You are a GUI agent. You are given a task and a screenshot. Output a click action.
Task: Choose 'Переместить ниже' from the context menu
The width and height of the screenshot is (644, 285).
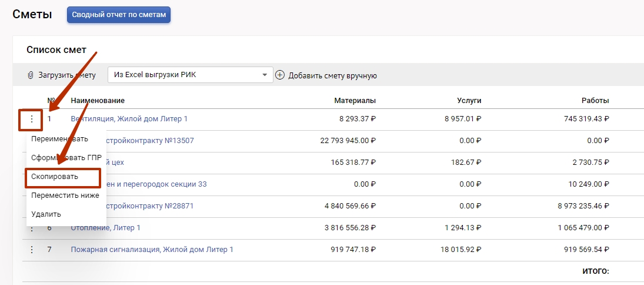coord(65,195)
